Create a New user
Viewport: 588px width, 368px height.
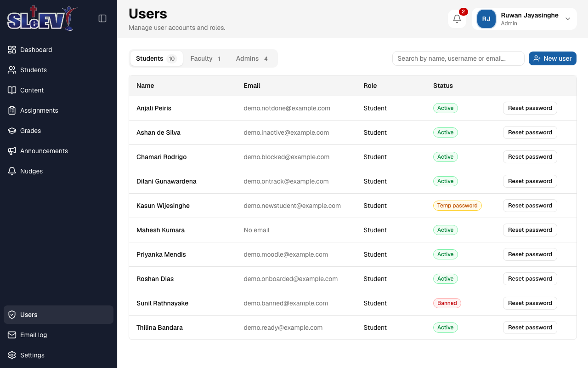point(553,58)
